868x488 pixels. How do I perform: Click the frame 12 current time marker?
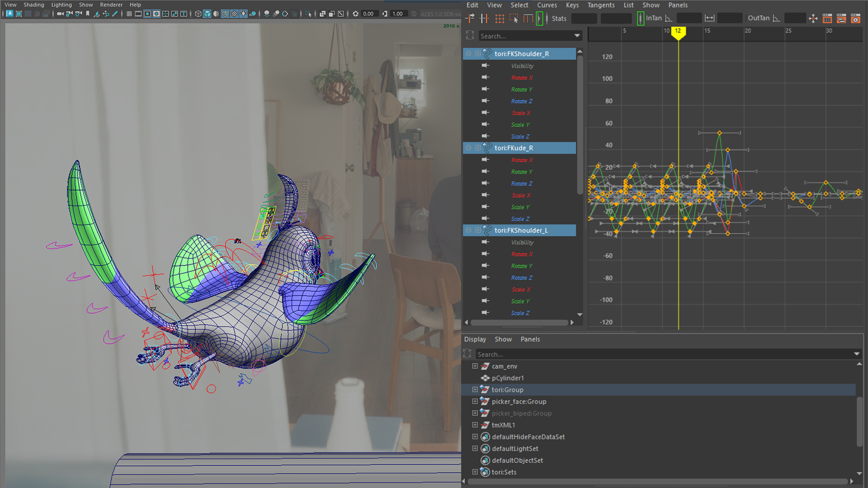tap(678, 31)
